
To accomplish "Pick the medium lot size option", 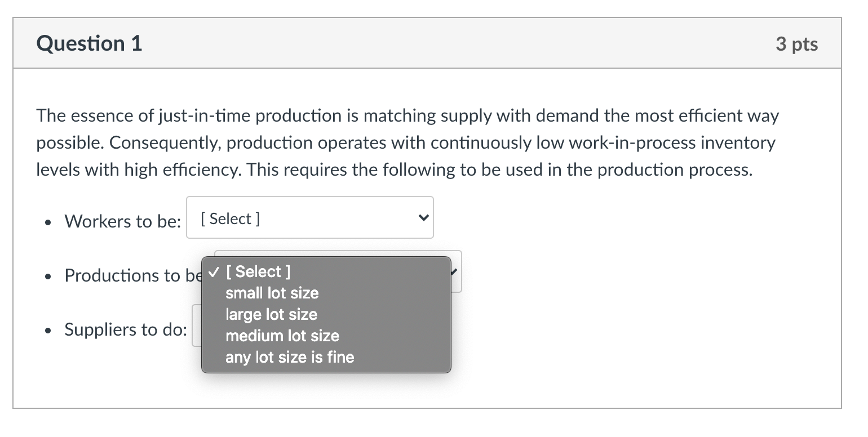I will pos(282,336).
